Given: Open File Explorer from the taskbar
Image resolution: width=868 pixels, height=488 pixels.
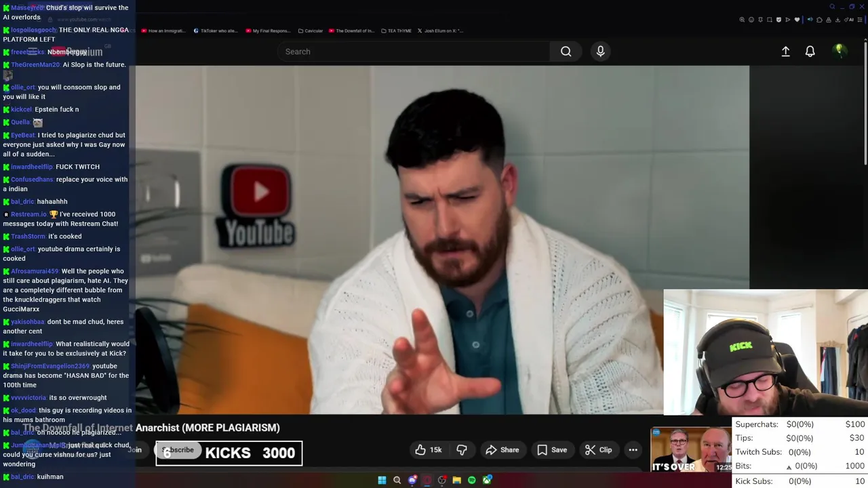Looking at the screenshot, I should click(x=457, y=481).
